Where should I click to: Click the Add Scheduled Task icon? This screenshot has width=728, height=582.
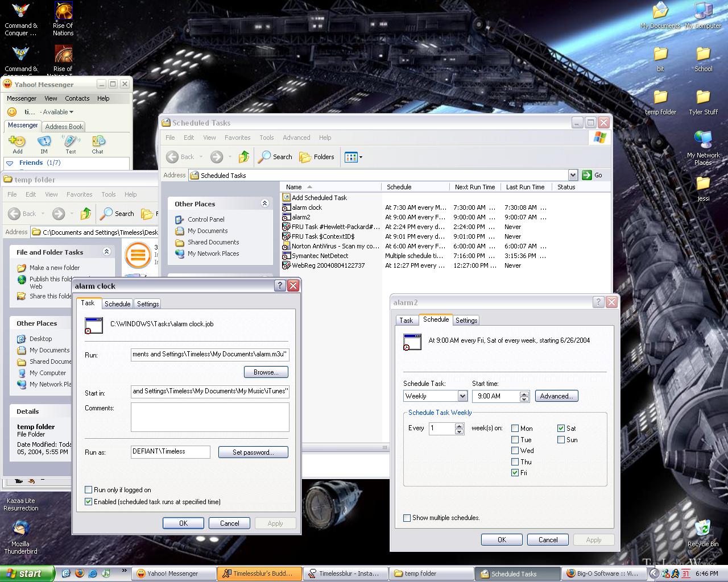287,197
